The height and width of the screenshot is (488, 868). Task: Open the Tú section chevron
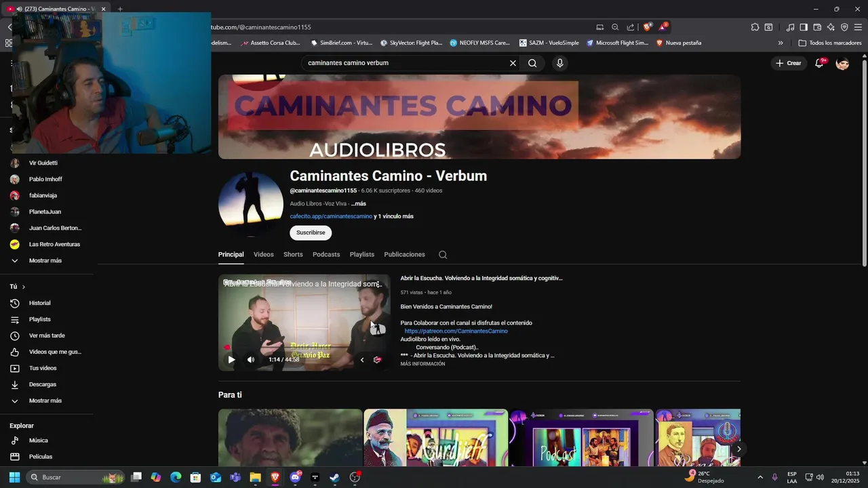[23, 287]
